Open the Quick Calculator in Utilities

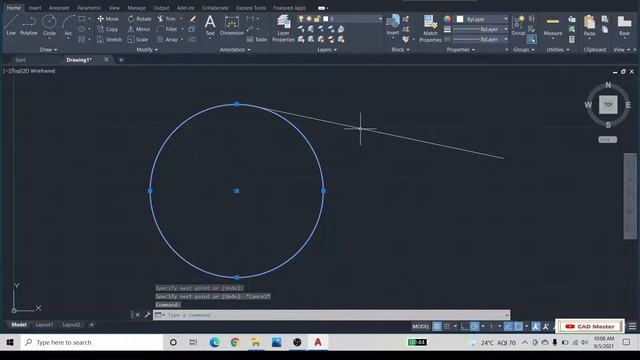572,40
